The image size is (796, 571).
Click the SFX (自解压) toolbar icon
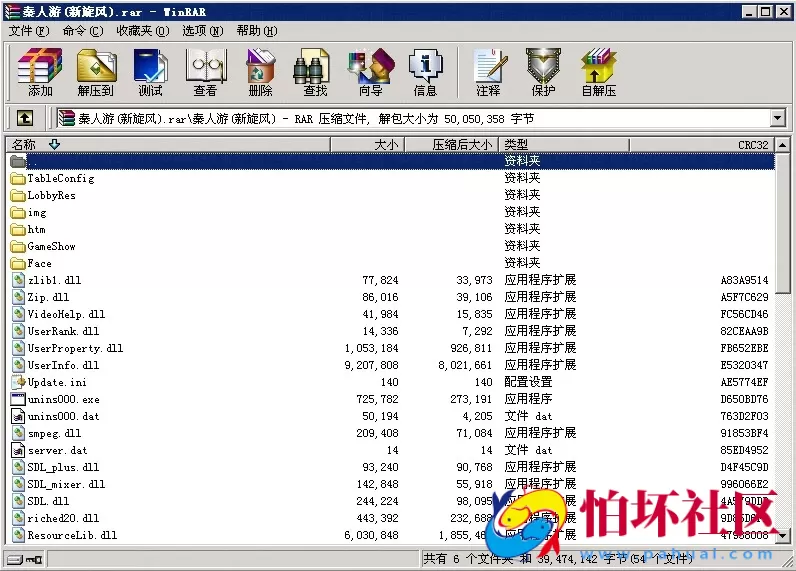pos(599,72)
